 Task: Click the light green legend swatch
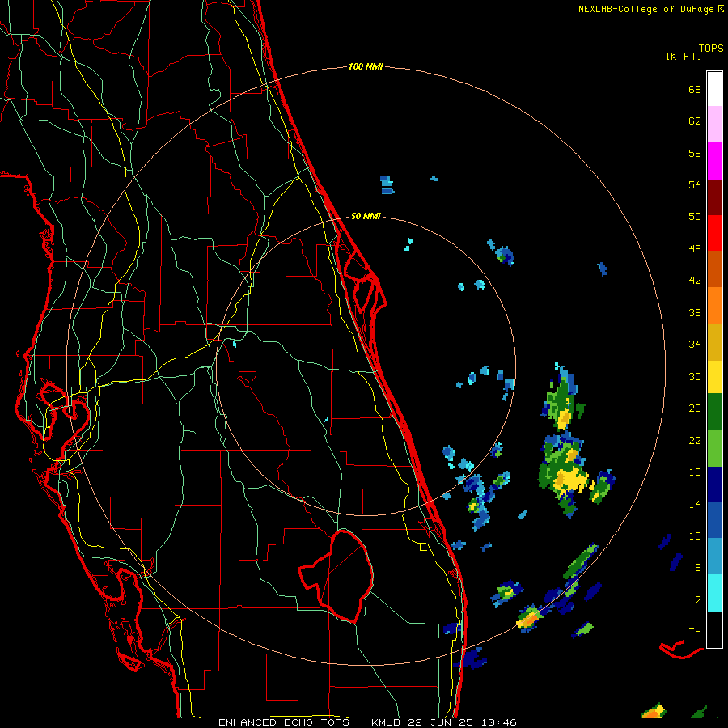(714, 448)
